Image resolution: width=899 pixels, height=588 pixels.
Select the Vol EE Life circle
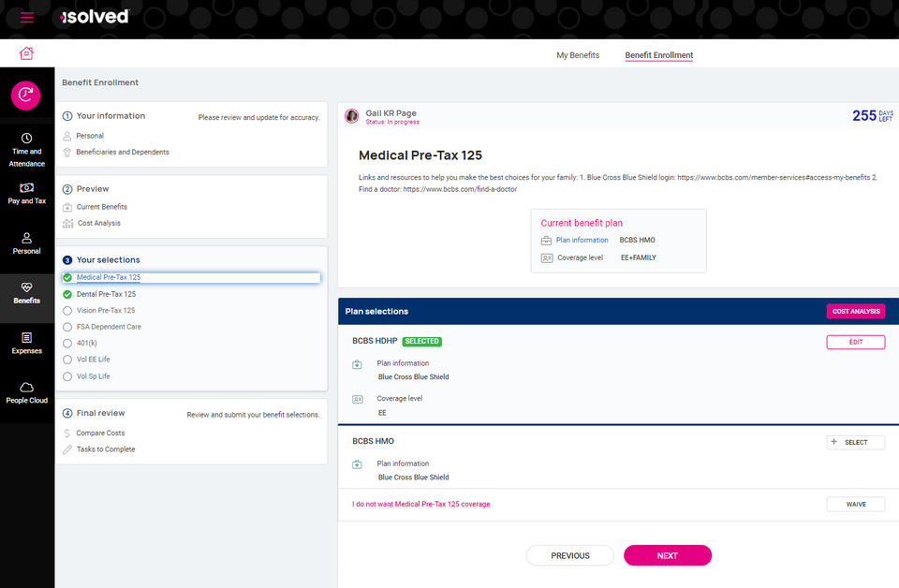[67, 360]
